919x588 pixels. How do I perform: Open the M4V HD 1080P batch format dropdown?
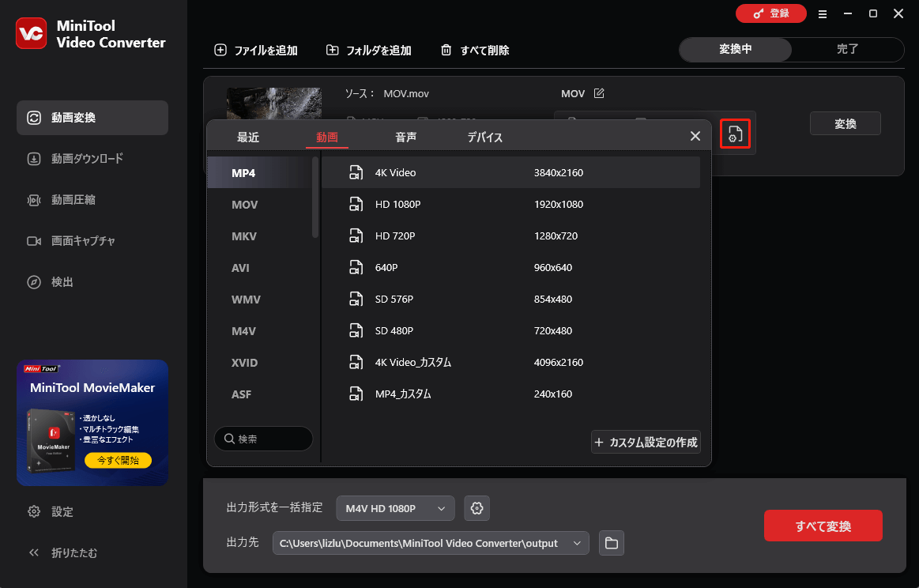click(396, 508)
